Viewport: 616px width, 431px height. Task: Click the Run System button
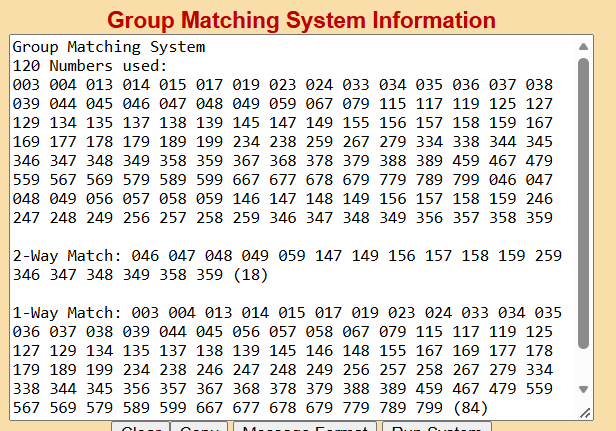coord(436,427)
